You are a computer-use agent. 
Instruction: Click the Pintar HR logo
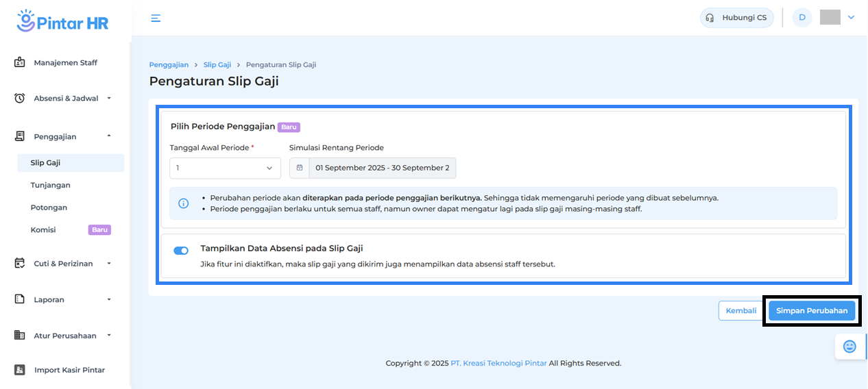click(x=62, y=21)
